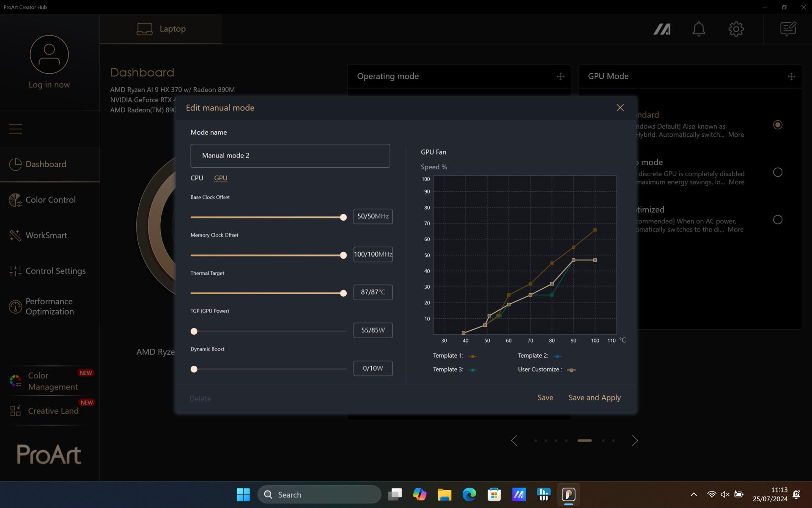Select the Eco mode radio button
This screenshot has height=508, width=812.
click(777, 172)
